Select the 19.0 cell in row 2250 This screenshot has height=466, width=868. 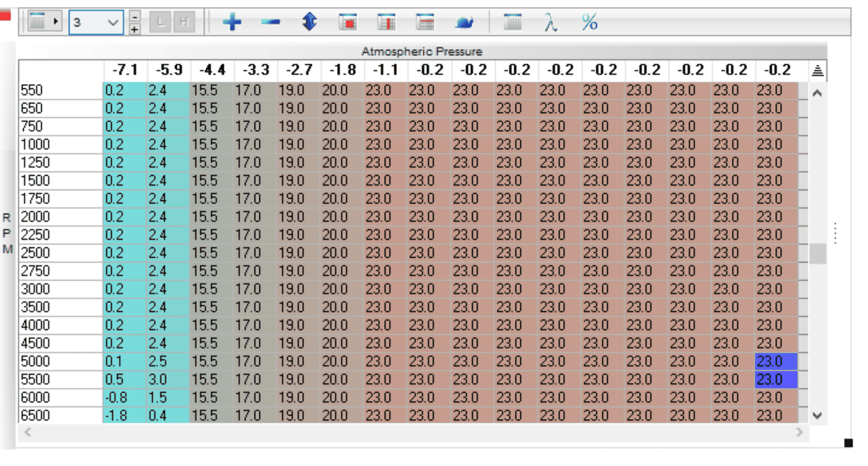pyautogui.click(x=299, y=235)
